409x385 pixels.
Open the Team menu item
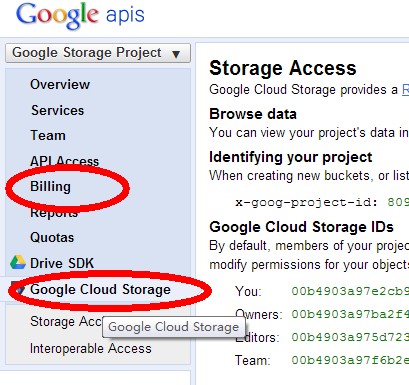(48, 136)
